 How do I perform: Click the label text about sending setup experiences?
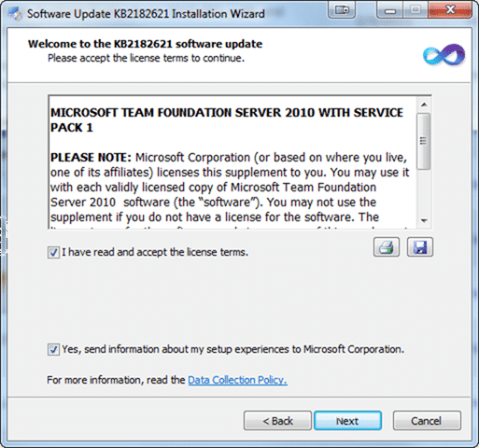[232, 349]
